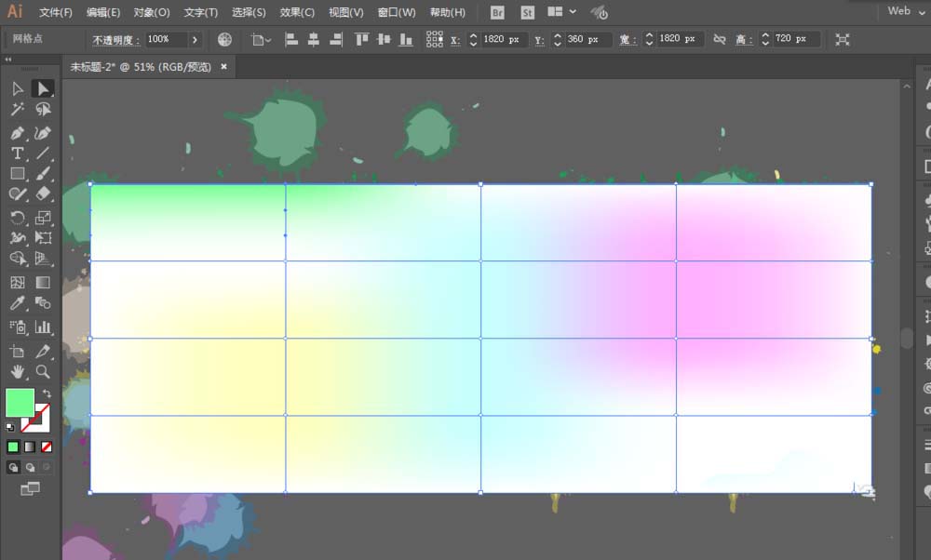This screenshot has height=560, width=931.
Task: Click horizontal align right icon
Action: click(336, 40)
